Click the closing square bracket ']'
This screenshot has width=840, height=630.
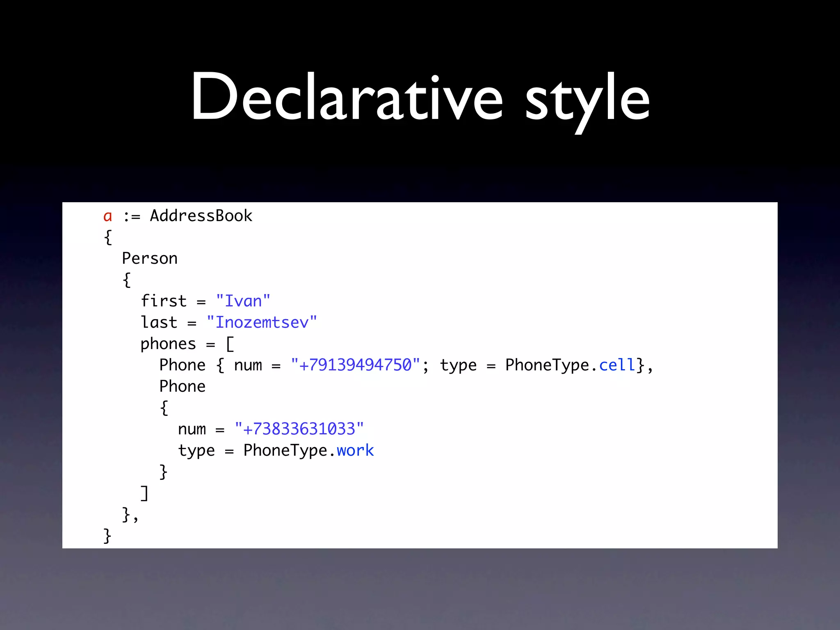click(x=144, y=493)
